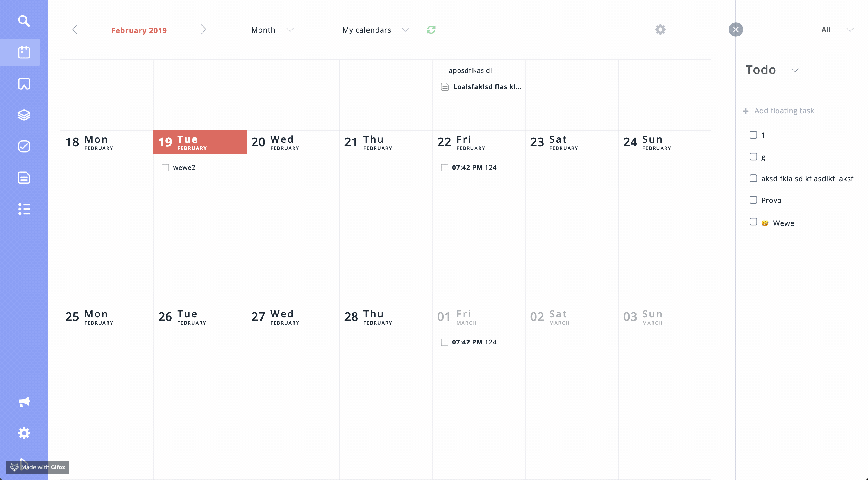Open the Loalsfaklsd flas note entry
The image size is (868, 480).
pos(486,87)
